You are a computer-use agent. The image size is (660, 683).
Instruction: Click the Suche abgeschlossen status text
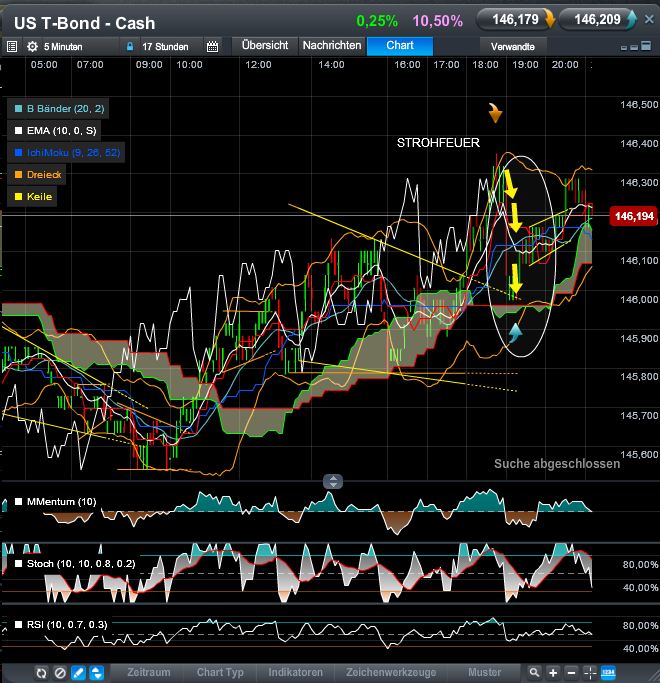557,464
